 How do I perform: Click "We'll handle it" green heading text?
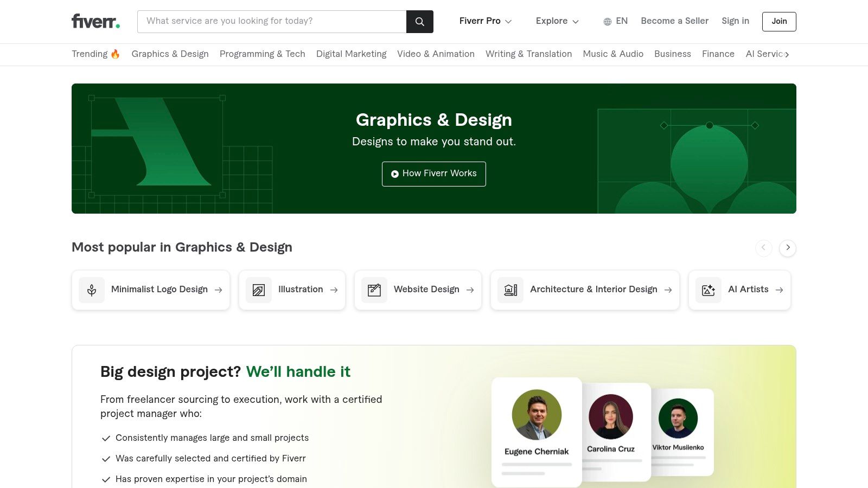(x=298, y=372)
